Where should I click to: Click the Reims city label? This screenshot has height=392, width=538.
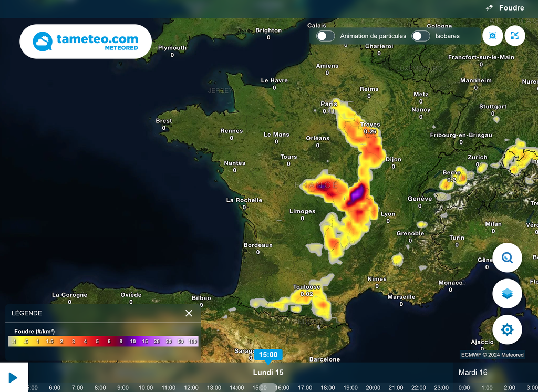[369, 89]
